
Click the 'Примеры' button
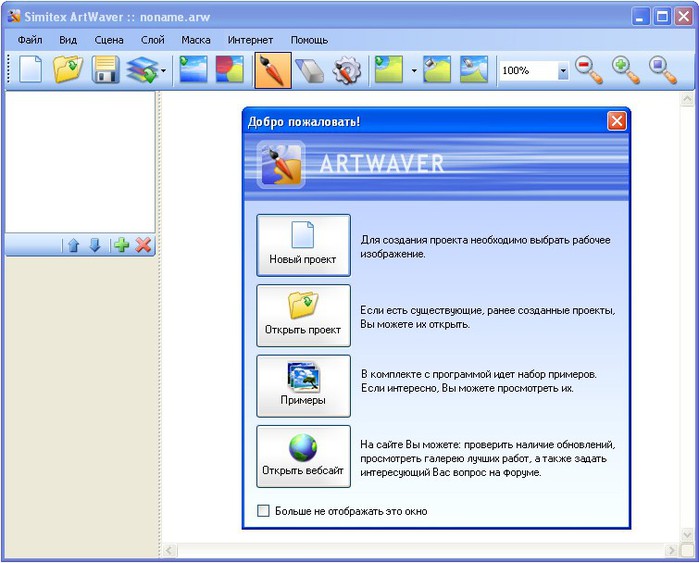(303, 385)
